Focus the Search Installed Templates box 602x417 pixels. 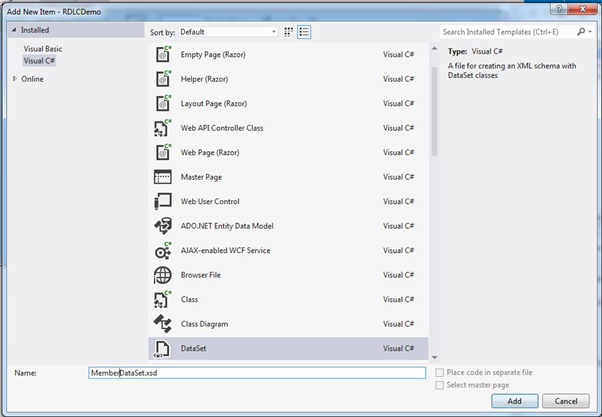point(508,32)
